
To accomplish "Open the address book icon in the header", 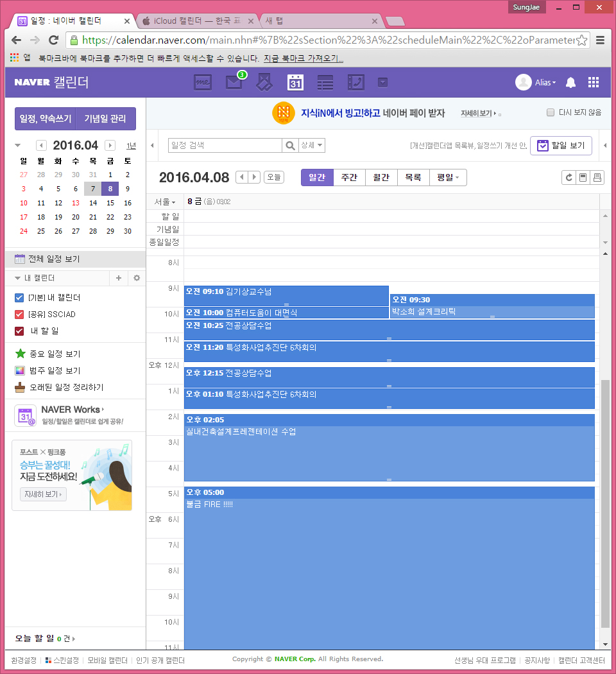I will 355,82.
